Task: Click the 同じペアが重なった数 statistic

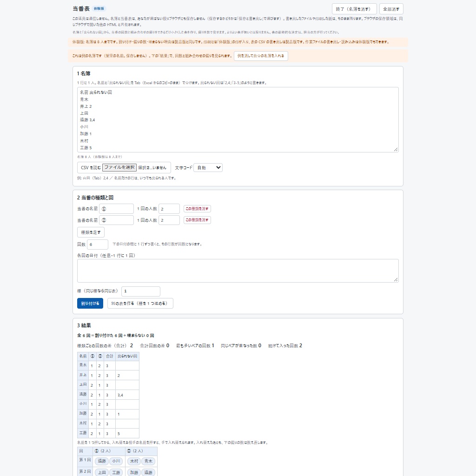Action: coord(241,346)
